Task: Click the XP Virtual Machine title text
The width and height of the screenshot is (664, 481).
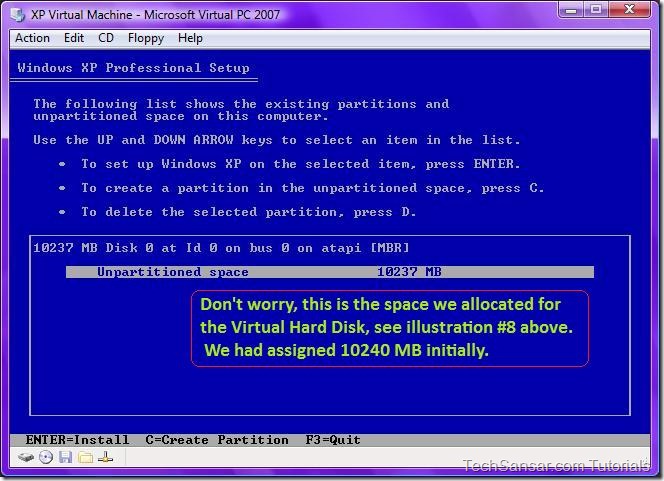Action: [x=155, y=15]
